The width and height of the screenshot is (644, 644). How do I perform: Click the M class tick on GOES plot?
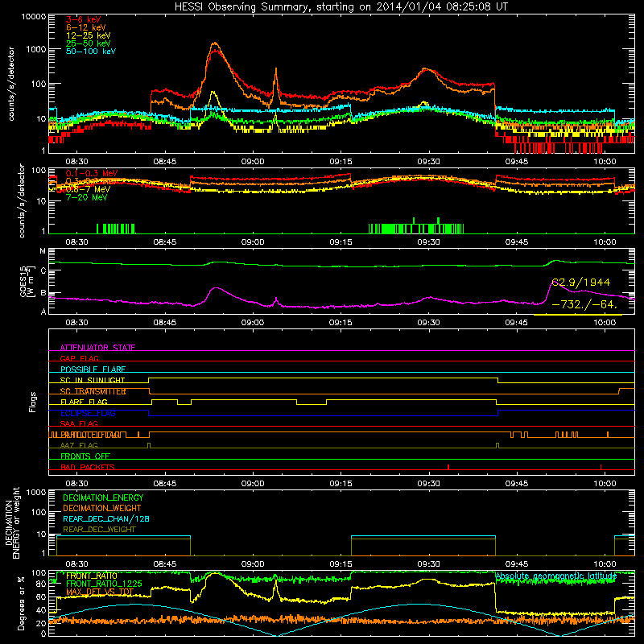pos(43,251)
